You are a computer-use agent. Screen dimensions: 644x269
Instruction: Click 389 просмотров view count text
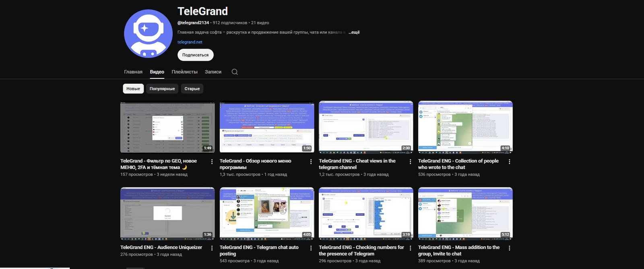coord(434,261)
